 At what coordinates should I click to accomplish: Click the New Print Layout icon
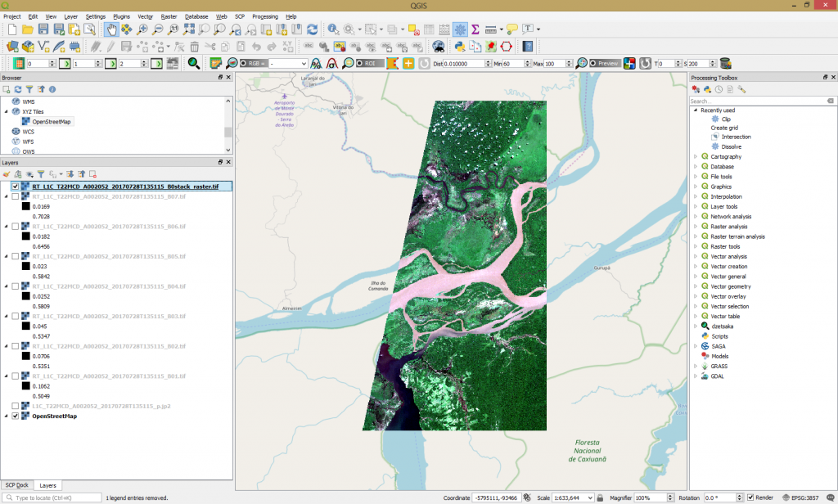click(74, 29)
